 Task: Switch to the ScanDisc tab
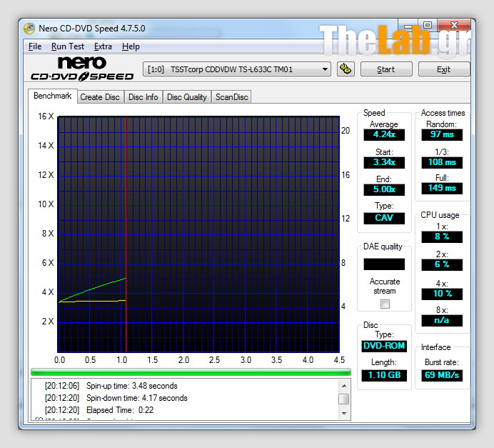coord(231,96)
